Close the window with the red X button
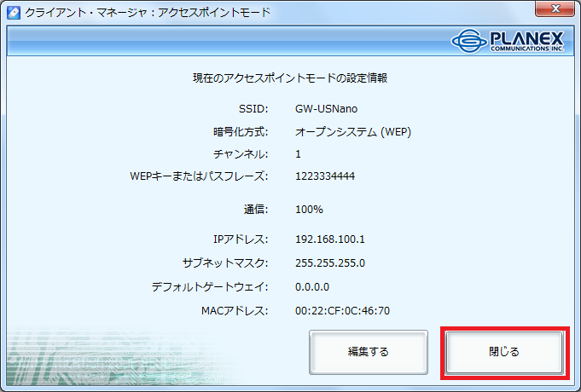The height and width of the screenshot is (392, 581). [555, 10]
